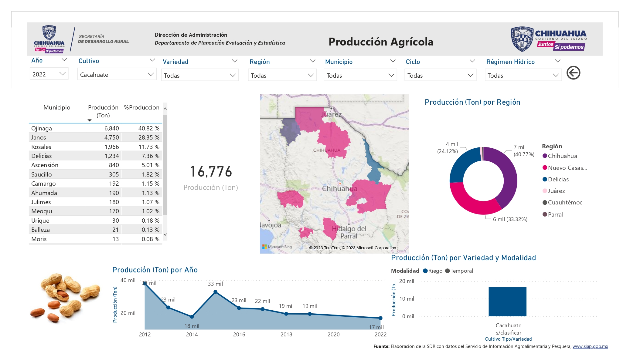Click the 2022 data point on line chart
The width and height of the screenshot is (630, 364).
click(380, 318)
